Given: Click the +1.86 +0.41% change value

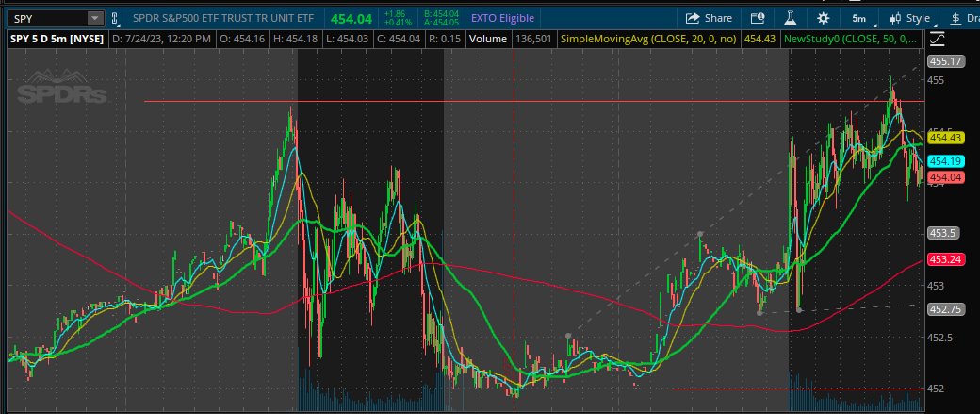Looking at the screenshot, I should coord(398,19).
